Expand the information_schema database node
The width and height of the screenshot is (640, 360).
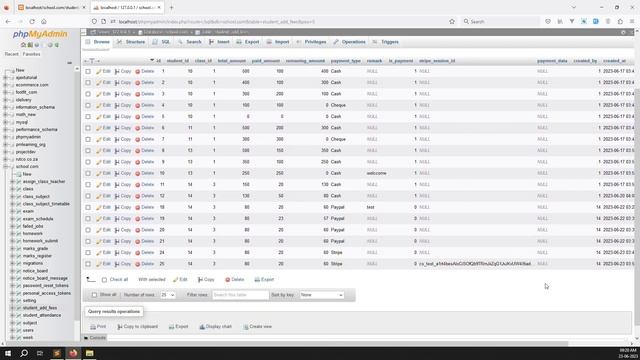(5, 107)
